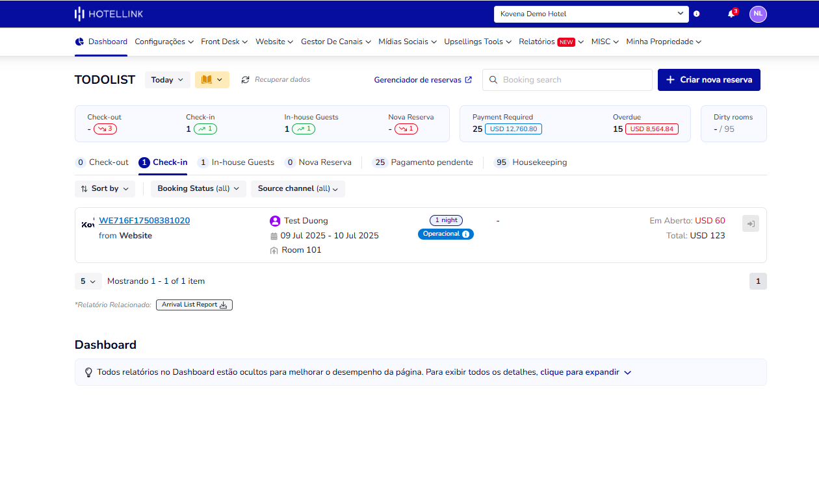Click pagination page 1

coord(758,281)
